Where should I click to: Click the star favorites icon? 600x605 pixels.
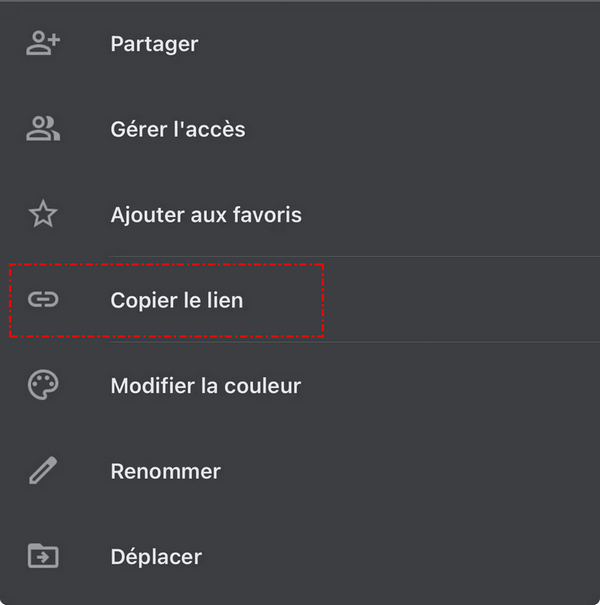[43, 214]
